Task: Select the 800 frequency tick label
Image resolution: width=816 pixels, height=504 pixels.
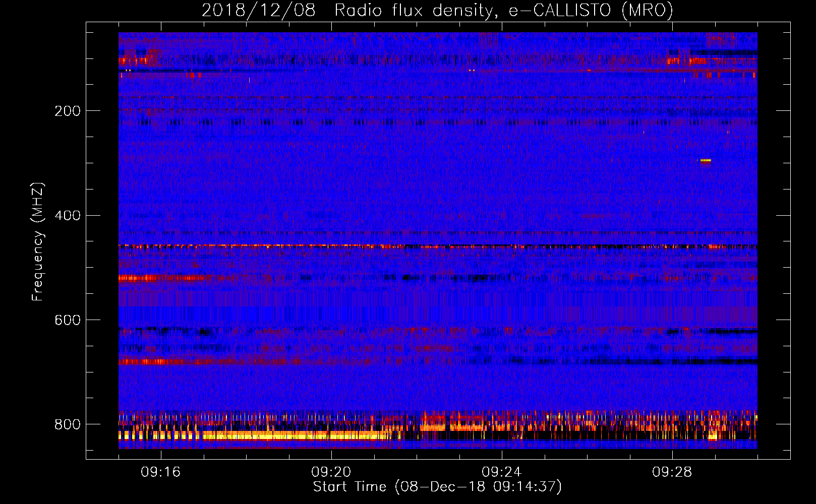Action: (x=68, y=425)
